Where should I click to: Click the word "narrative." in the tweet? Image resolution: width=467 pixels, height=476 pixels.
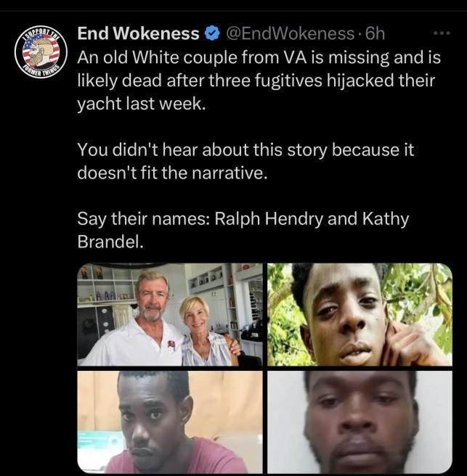coord(230,173)
